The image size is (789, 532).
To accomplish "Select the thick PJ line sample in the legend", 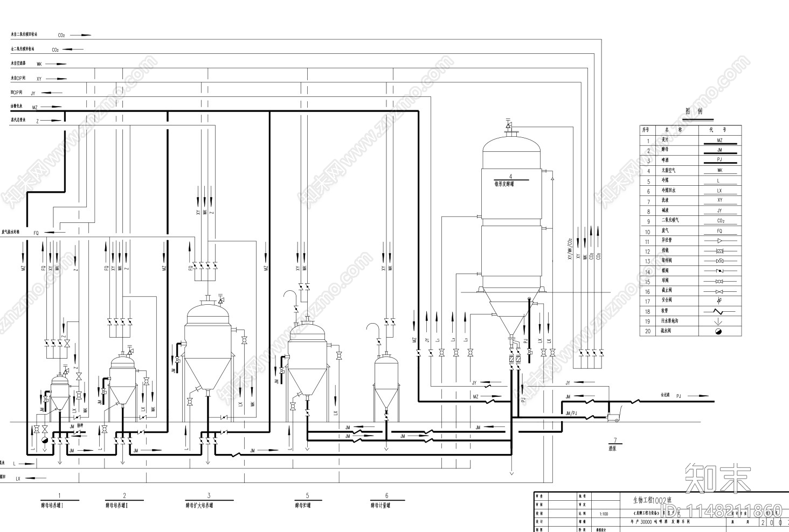I will pyautogui.click(x=719, y=164).
